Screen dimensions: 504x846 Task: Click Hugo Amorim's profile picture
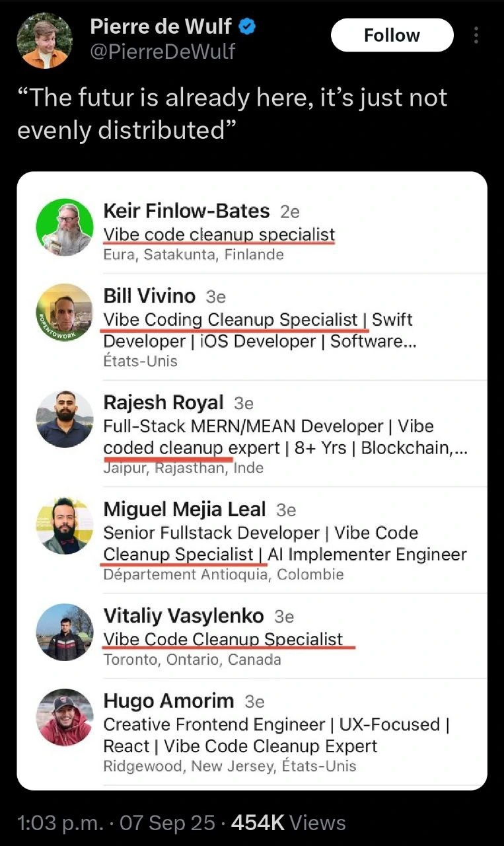(64, 718)
